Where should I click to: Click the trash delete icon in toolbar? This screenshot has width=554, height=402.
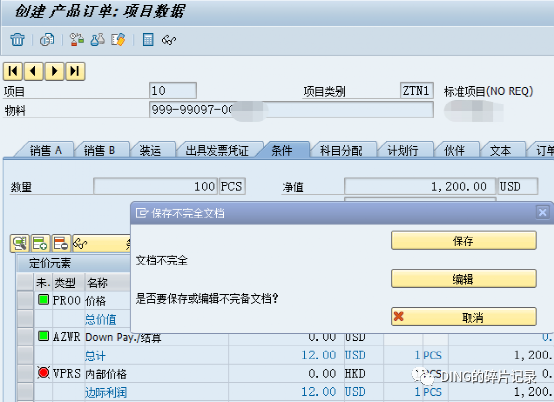17,40
